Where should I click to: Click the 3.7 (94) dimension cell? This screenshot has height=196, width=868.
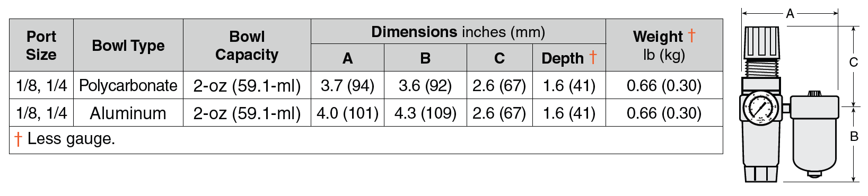(347, 85)
